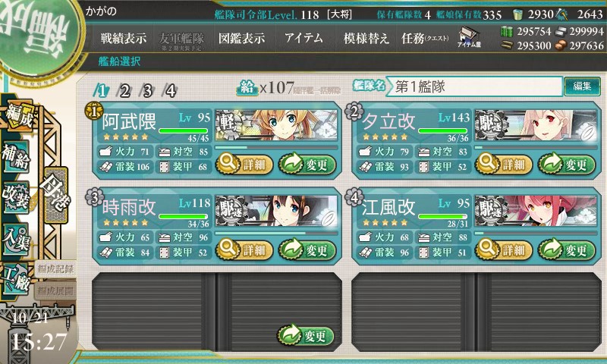Click the アイテム屋 item shop icon
Screen dimensions: 607x364
click(469, 37)
